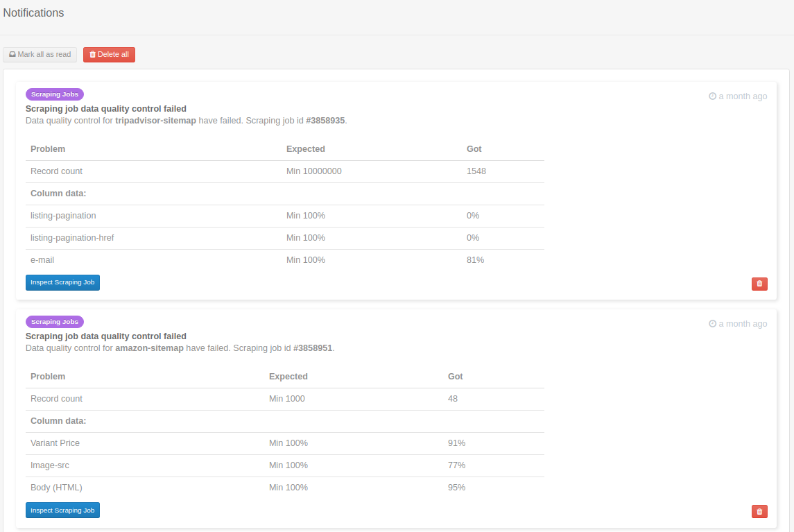Click the tripadvisor-sitemap name in the message
Screen dimensions: 794x532
[x=155, y=120]
